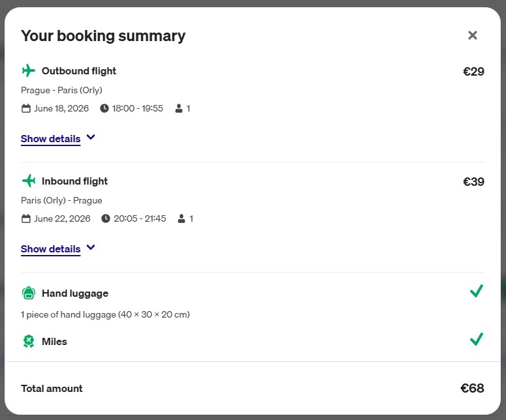Click the passenger icon on inbound flight
The width and height of the screenshot is (506, 420).
pos(182,218)
